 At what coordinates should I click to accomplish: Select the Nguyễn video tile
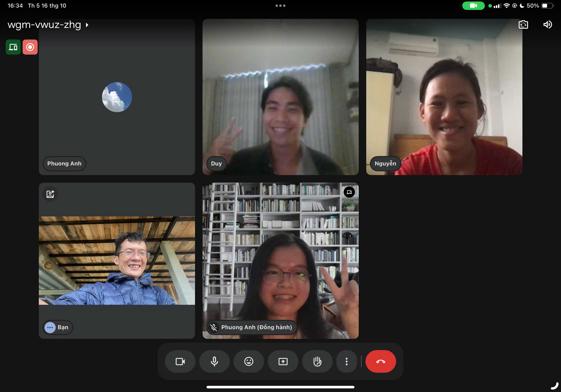coord(444,97)
